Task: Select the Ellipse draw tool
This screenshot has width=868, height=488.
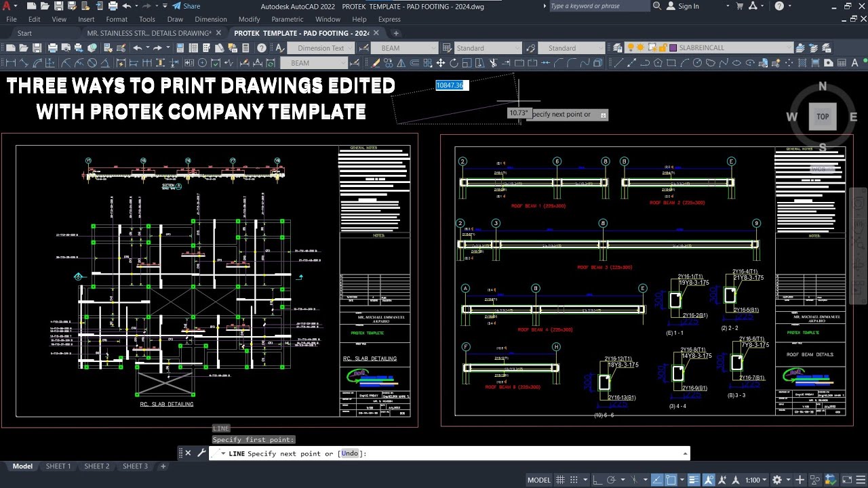Action: pyautogui.click(x=736, y=63)
